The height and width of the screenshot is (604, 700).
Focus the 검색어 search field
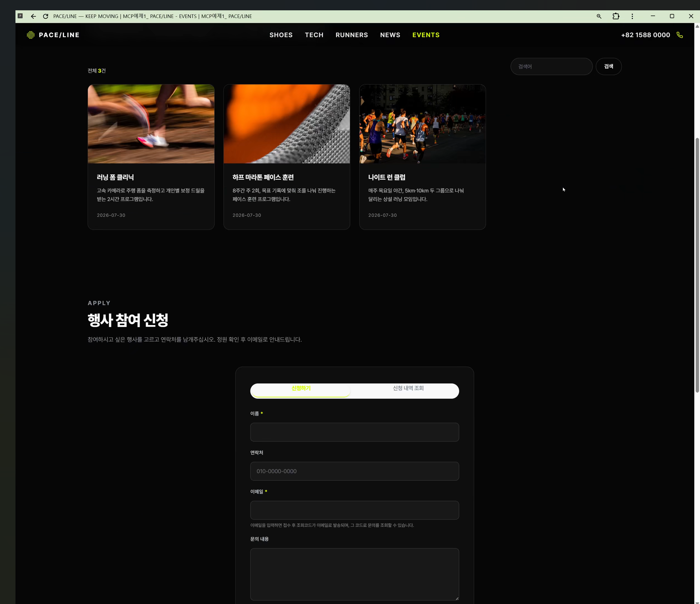click(551, 66)
